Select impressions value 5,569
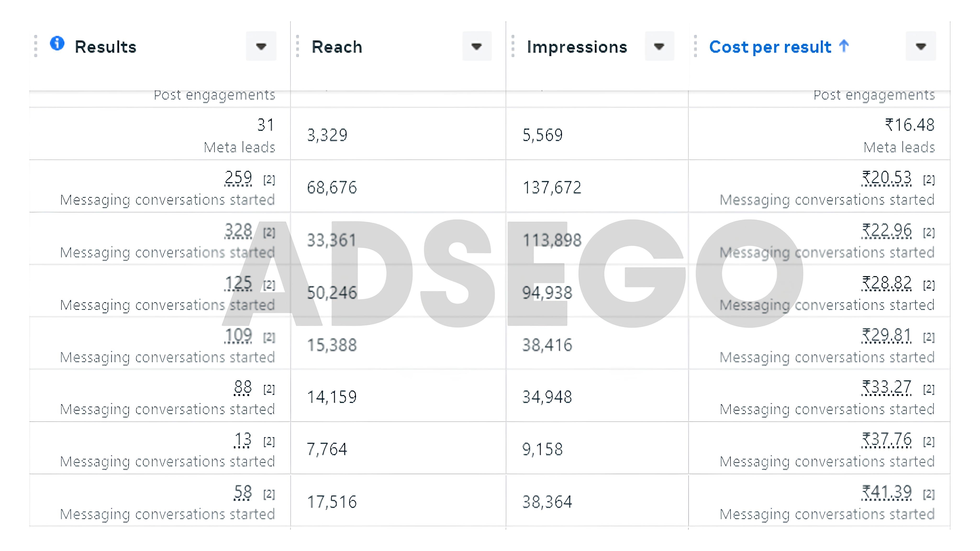 pos(542,135)
